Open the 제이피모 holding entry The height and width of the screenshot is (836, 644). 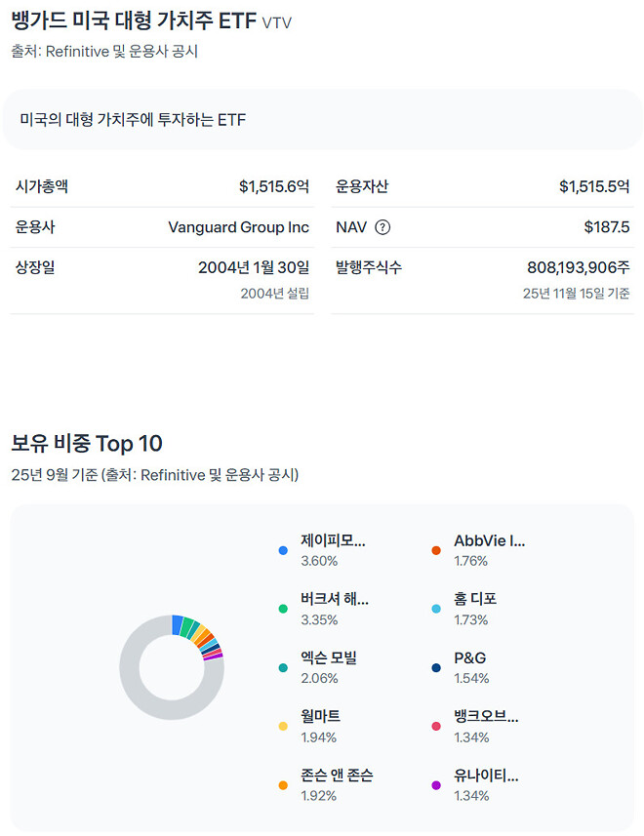coord(333,541)
